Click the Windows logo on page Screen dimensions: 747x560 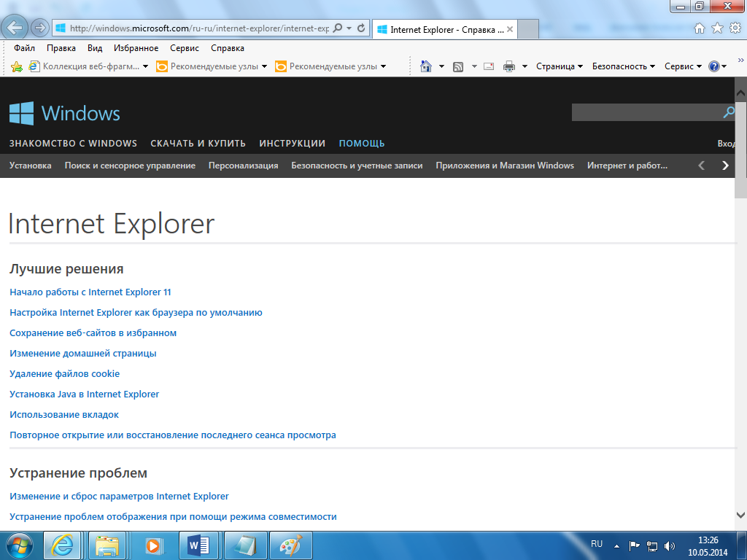[65, 113]
